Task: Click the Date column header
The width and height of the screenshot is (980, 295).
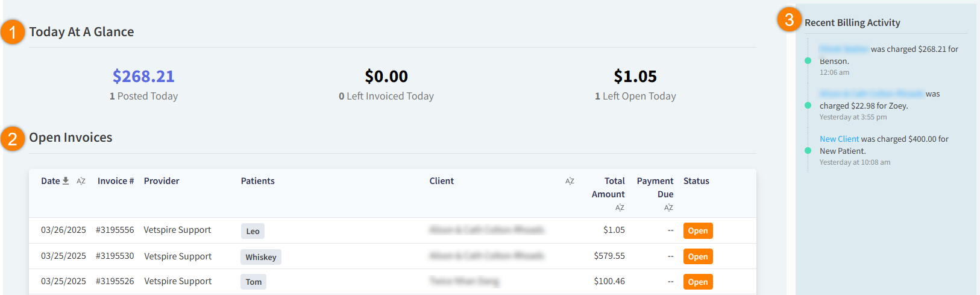Action: point(51,181)
